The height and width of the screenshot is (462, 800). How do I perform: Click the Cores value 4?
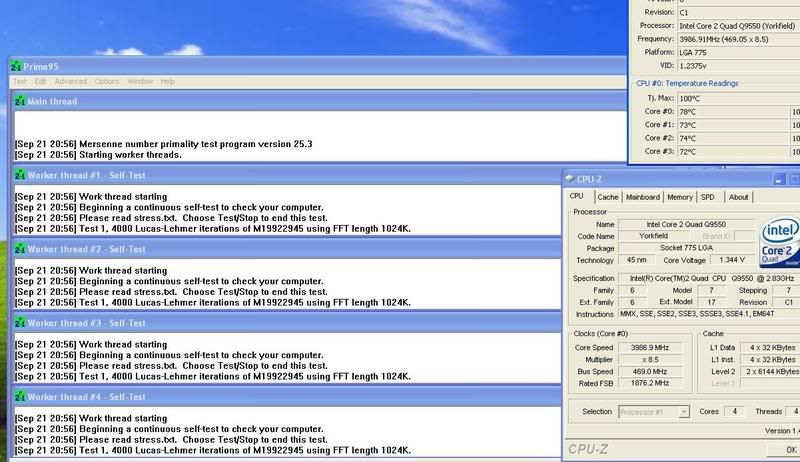click(735, 412)
